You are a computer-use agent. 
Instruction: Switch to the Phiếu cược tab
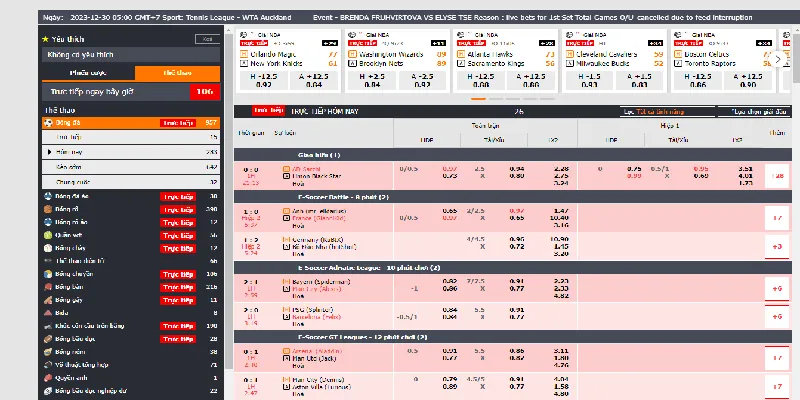pos(88,73)
